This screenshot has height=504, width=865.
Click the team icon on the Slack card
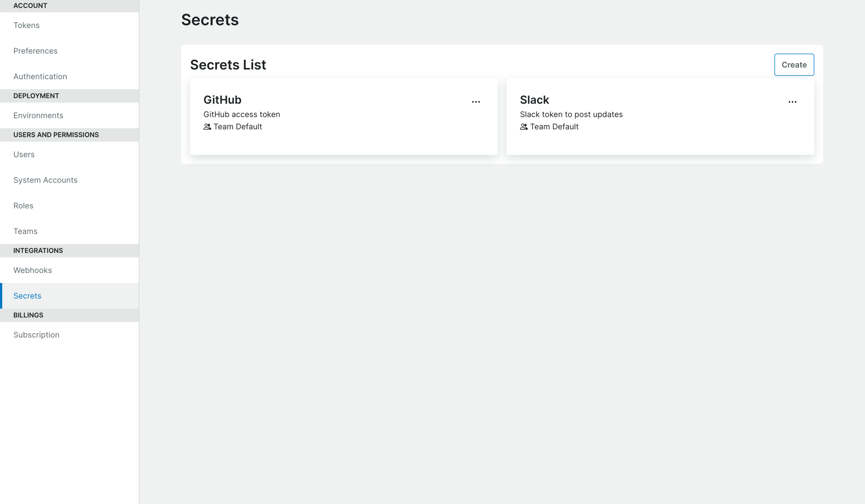tap(523, 127)
